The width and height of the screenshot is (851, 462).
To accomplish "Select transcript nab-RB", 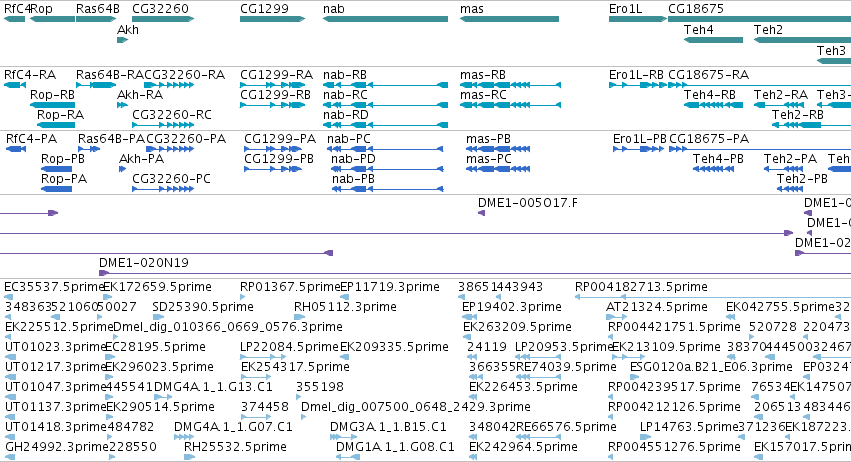I will [385, 85].
